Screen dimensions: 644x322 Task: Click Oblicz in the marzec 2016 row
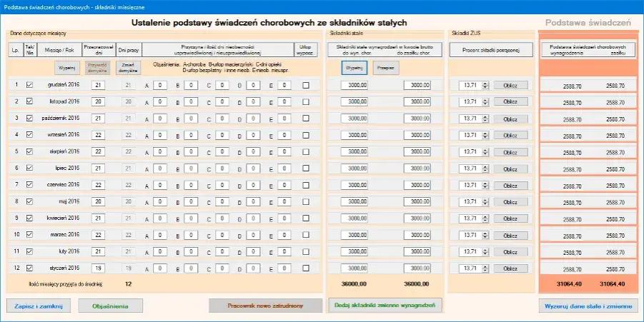click(x=510, y=236)
